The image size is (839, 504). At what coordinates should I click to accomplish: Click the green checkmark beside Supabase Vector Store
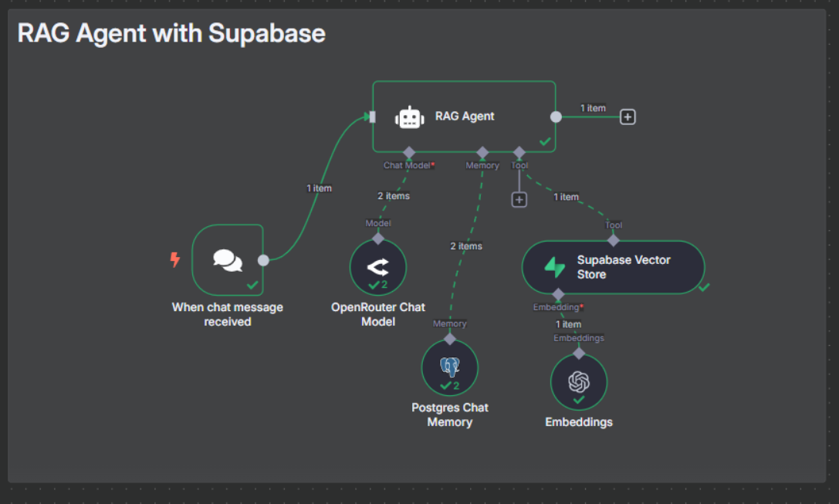tap(704, 287)
